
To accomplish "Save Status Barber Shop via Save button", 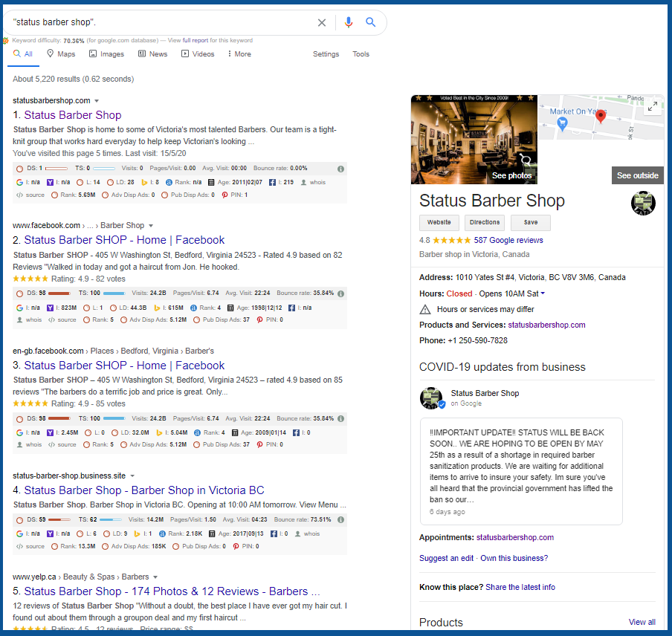I will coord(531,223).
